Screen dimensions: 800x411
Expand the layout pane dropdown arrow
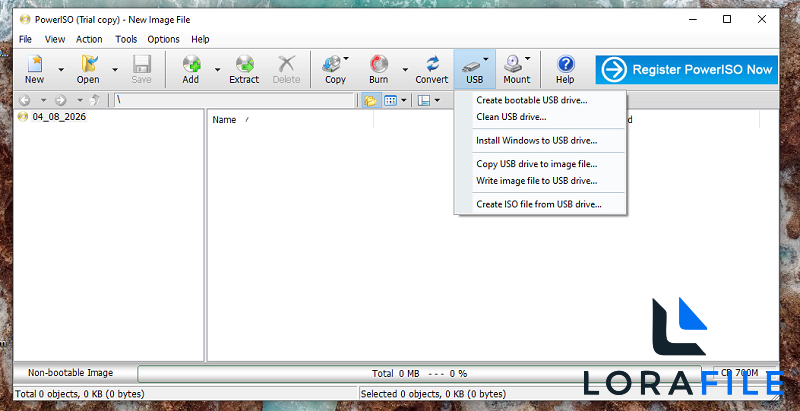coord(437,100)
